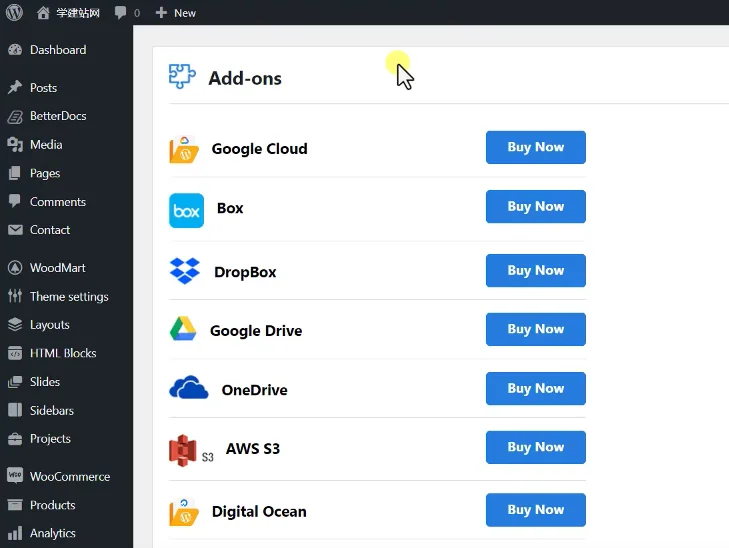Image resolution: width=729 pixels, height=548 pixels.
Task: Click the Posts pushpin icon
Action: pos(15,87)
